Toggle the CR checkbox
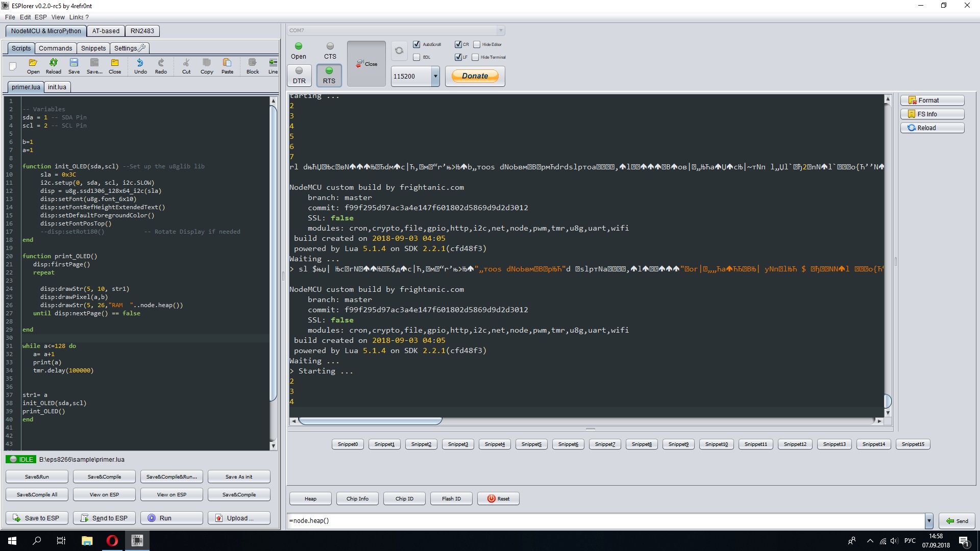The height and width of the screenshot is (551, 980). [458, 44]
